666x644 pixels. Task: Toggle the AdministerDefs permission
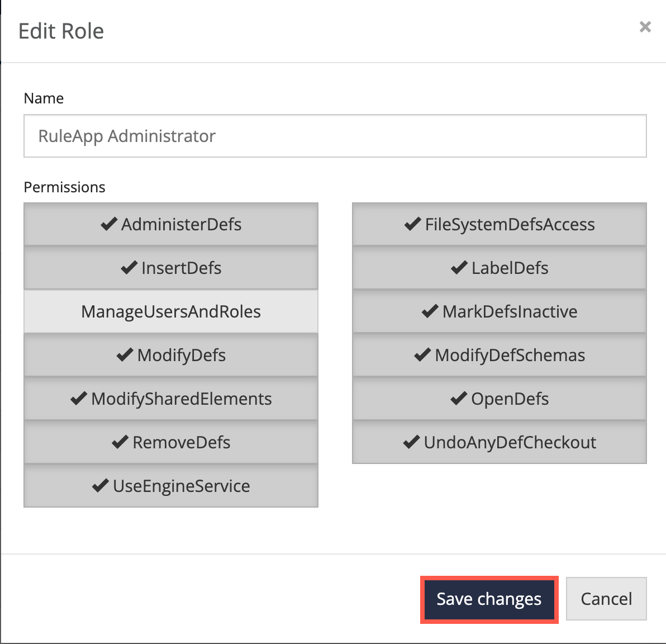(x=171, y=224)
